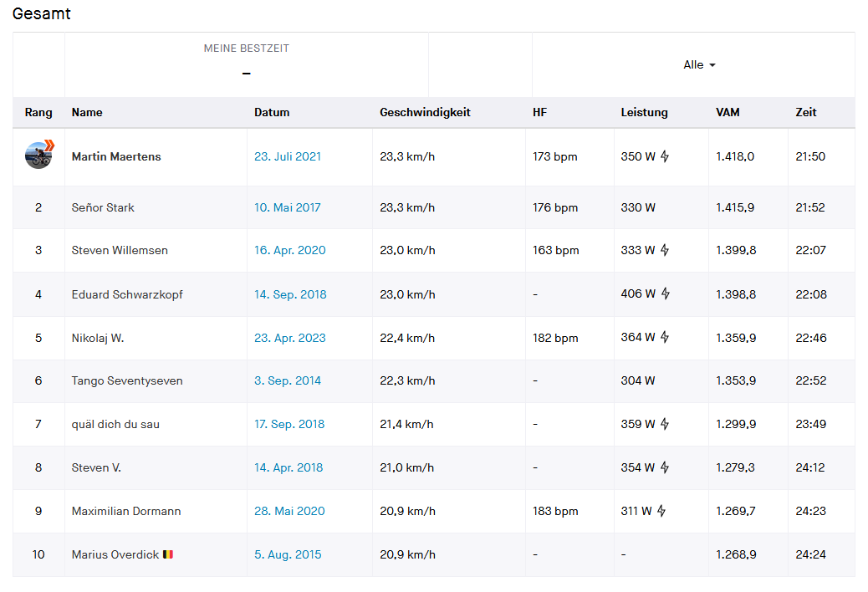Click power meter icon for Martin Maertens
The image size is (868, 592).
coord(665,156)
